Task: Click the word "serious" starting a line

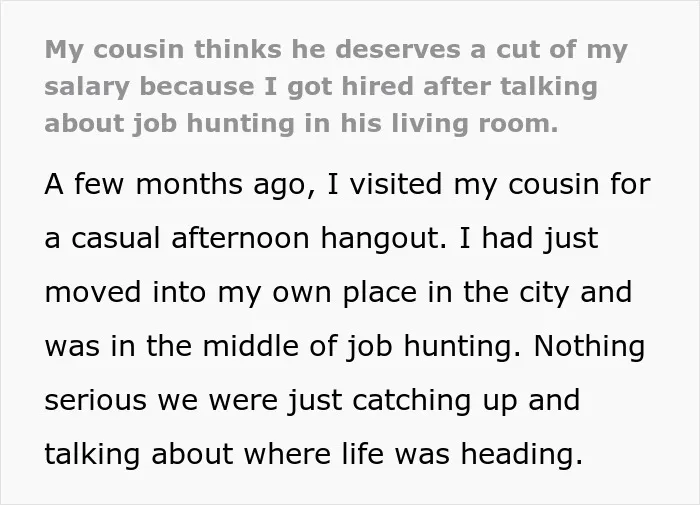Action: click(95, 401)
